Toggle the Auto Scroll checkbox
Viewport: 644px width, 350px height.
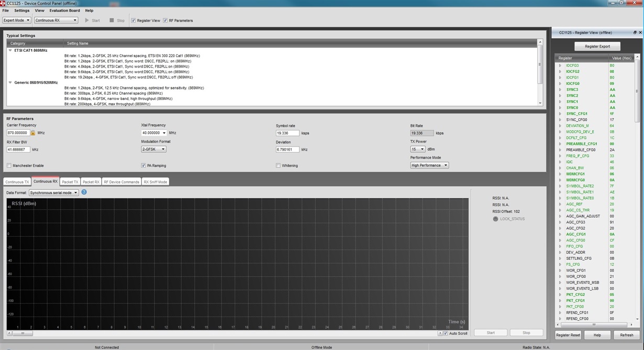click(446, 333)
